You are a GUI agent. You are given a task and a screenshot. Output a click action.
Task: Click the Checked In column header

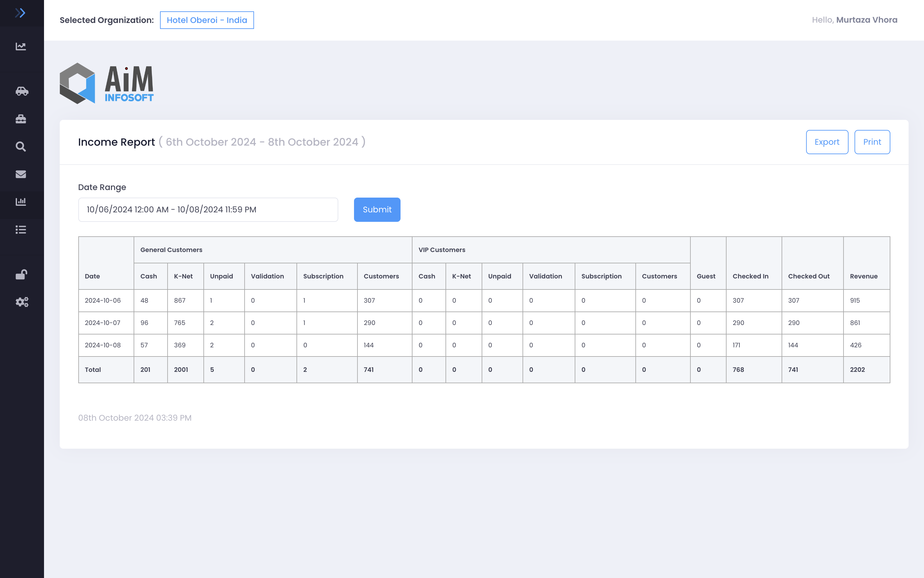754,263
